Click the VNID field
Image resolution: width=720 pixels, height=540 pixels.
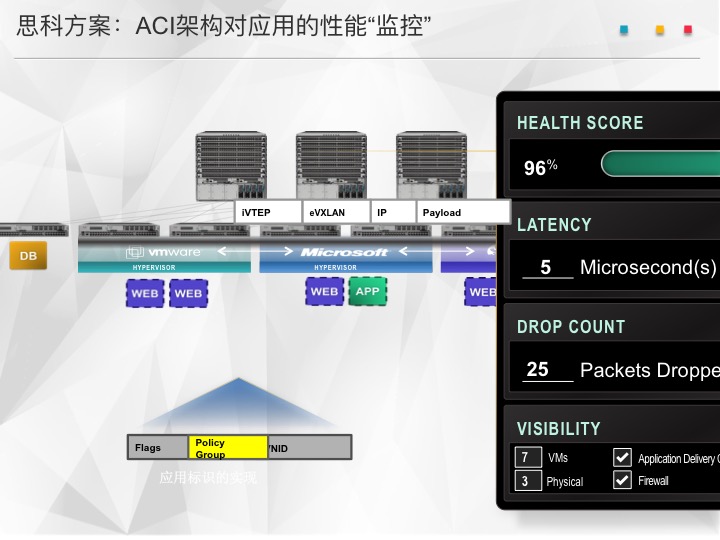point(309,448)
